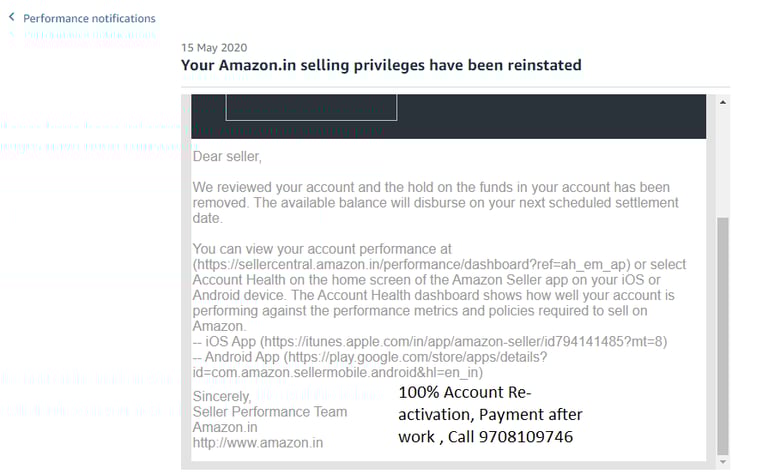The image size is (768, 474).
Task: Click the 100% Account Re-activation text
Action: [465, 393]
